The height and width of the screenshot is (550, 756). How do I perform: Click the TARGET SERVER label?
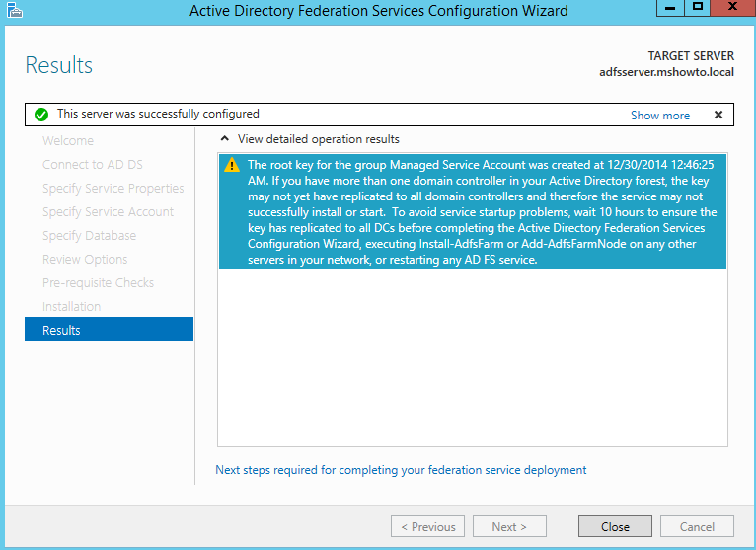[691, 56]
